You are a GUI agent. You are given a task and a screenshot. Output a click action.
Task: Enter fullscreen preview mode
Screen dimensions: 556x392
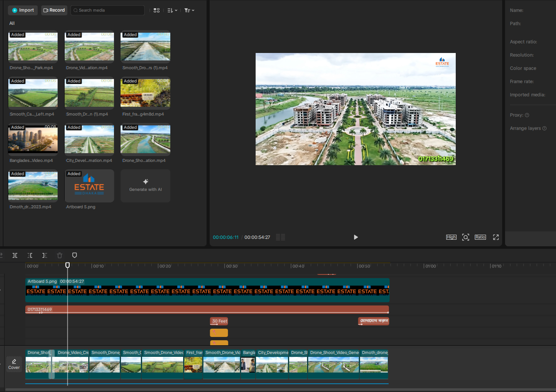[x=496, y=237]
